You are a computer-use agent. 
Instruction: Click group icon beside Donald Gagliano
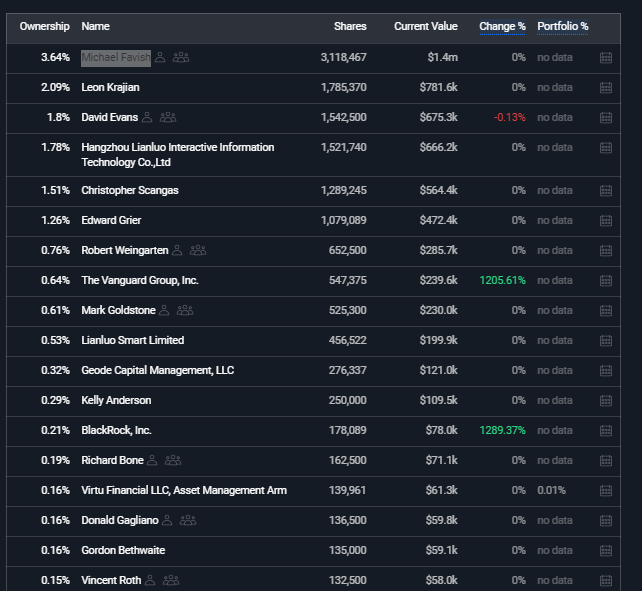point(188,520)
